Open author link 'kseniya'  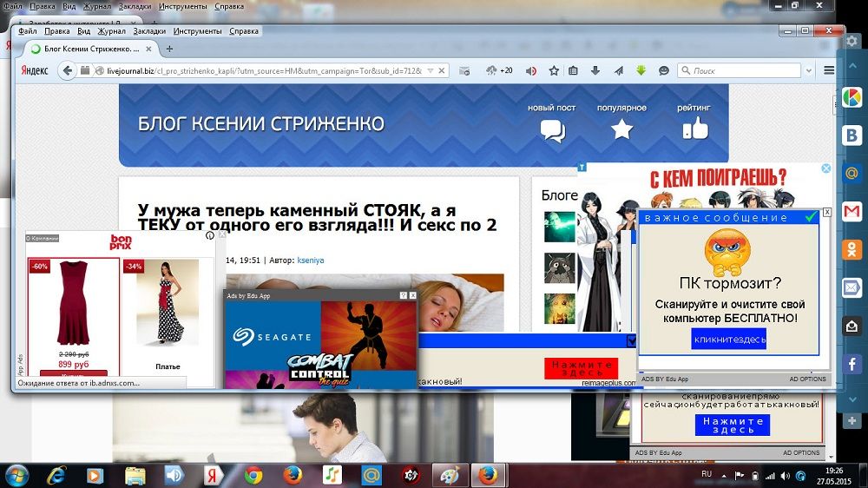tap(311, 260)
